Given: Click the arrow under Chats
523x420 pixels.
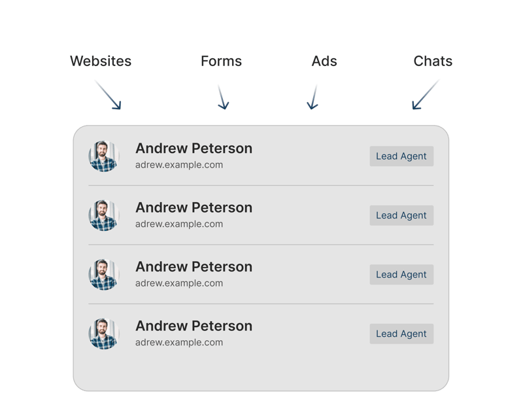Looking at the screenshot, I should 425,95.
